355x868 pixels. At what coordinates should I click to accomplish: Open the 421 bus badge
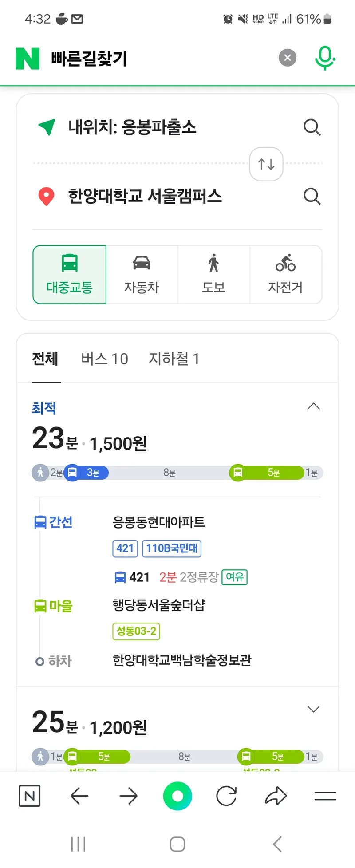(x=125, y=548)
